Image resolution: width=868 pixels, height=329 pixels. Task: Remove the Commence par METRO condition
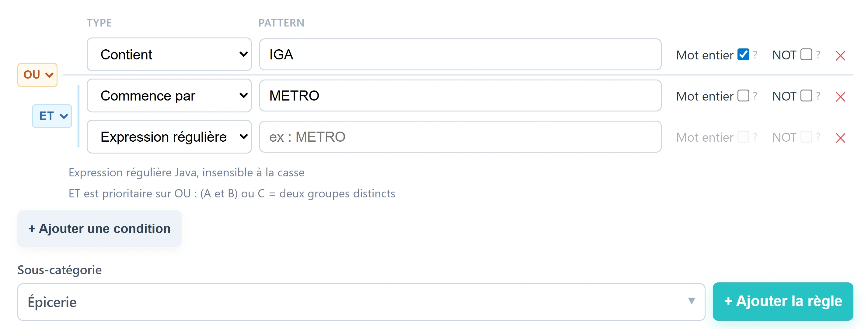click(840, 97)
